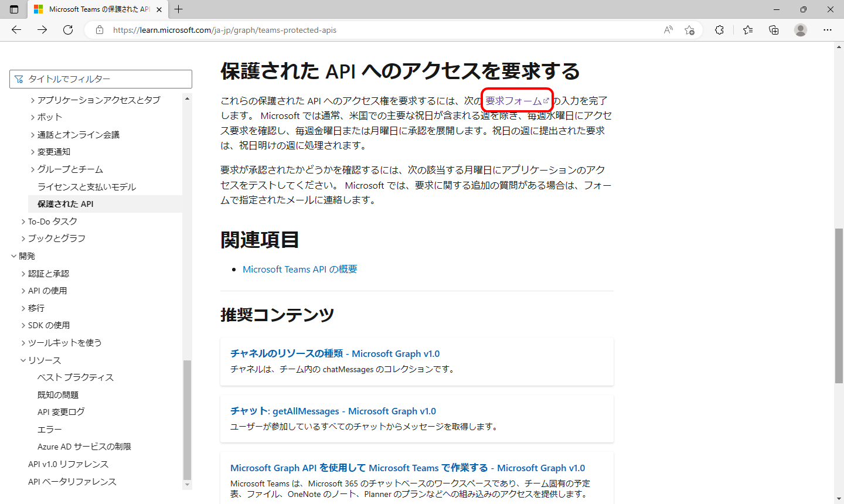Click sidebar scrollbar up arrow
The image size is (844, 504).
(188, 98)
